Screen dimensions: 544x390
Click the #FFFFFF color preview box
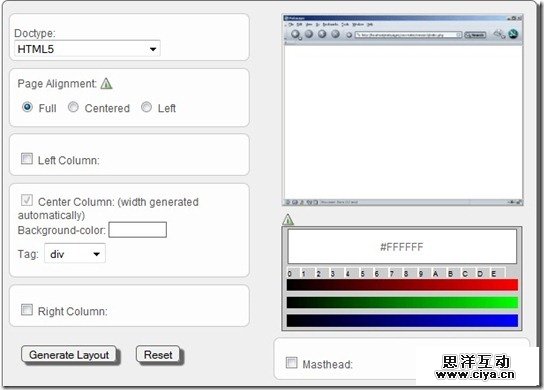point(402,247)
